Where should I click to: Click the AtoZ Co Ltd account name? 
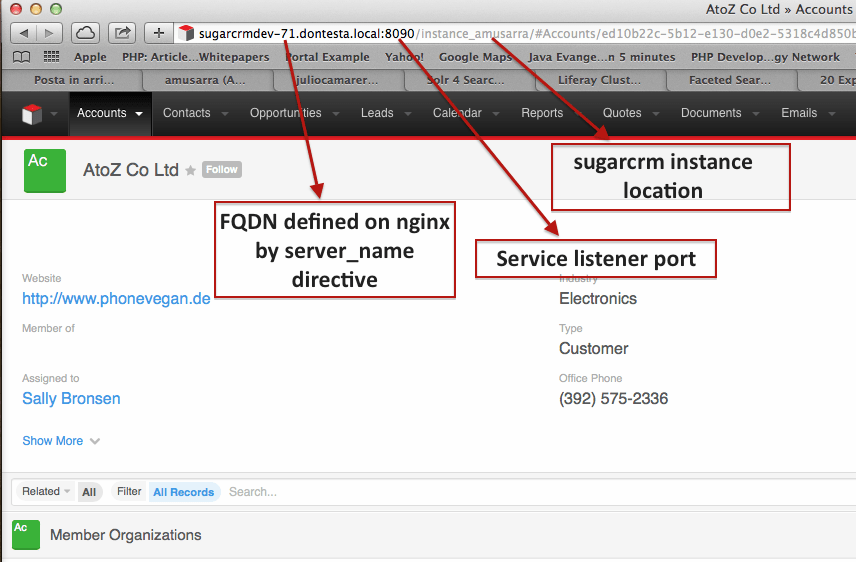click(131, 170)
